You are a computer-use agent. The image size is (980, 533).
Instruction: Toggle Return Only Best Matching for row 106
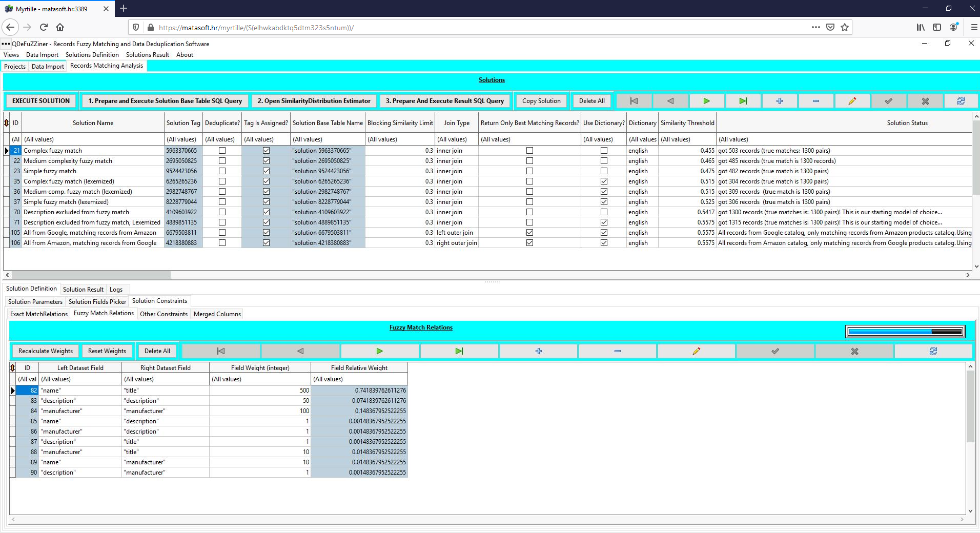click(x=529, y=243)
